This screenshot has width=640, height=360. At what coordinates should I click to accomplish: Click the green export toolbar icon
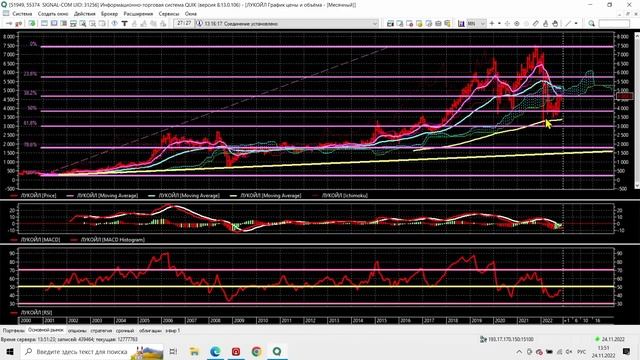click(31, 24)
